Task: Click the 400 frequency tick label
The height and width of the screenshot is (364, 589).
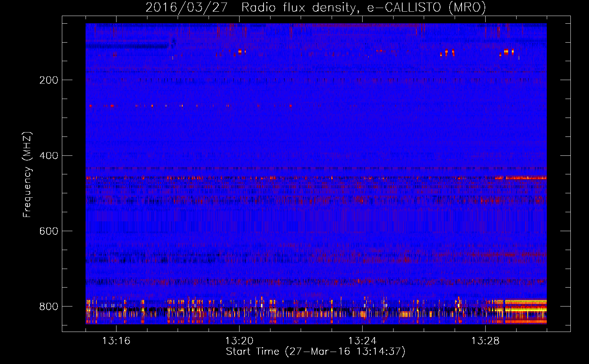Action: click(x=49, y=156)
